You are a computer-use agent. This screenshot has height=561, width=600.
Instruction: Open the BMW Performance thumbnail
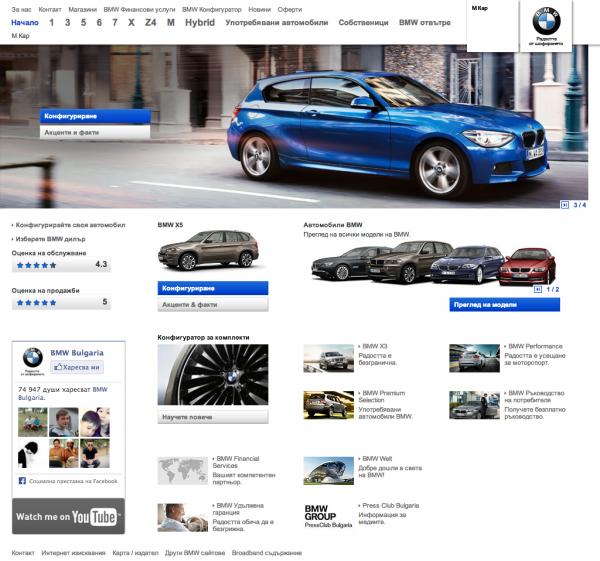474,358
